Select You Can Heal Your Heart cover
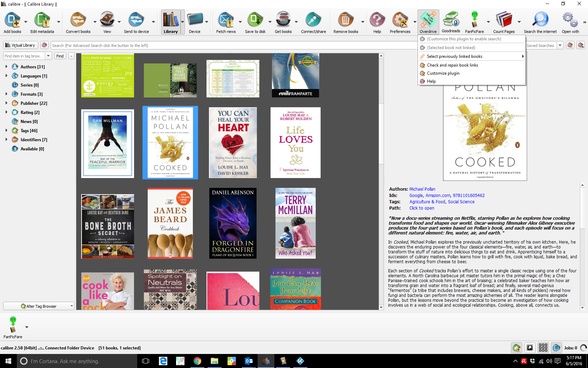 coord(233,143)
